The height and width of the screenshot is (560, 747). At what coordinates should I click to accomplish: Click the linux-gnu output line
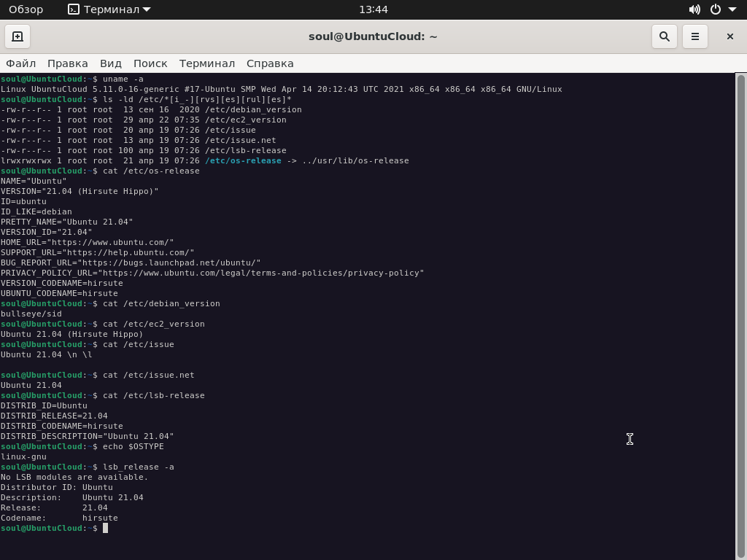(23, 456)
